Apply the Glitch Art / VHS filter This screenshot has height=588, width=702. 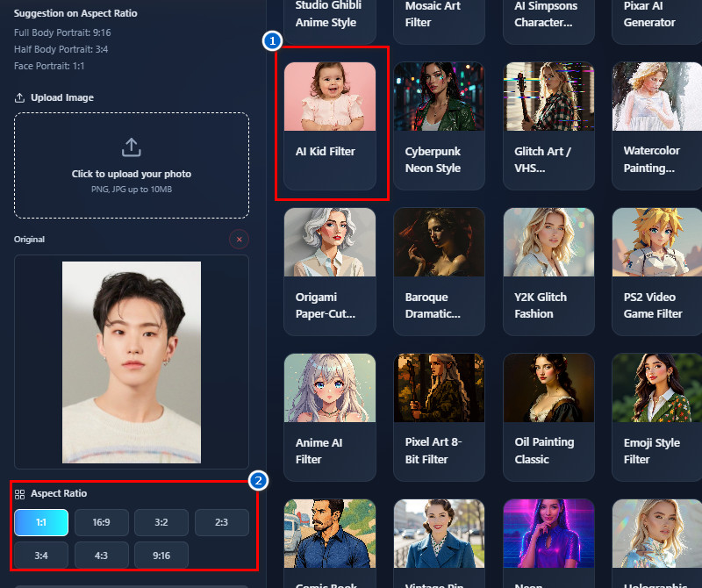click(x=548, y=125)
